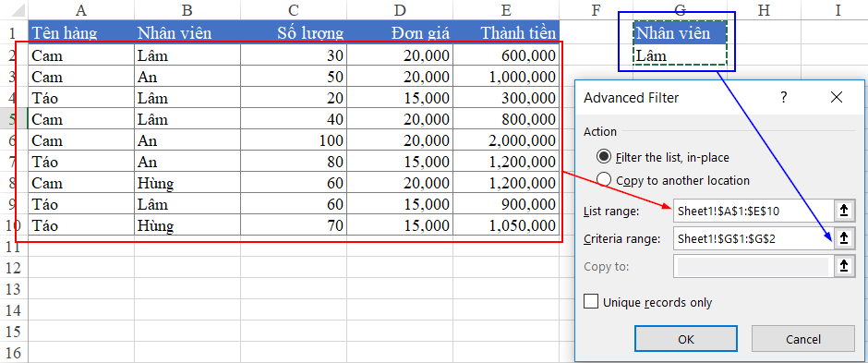Click Lâm cell in row 9
This screenshot has width=868, height=363.
(187, 204)
